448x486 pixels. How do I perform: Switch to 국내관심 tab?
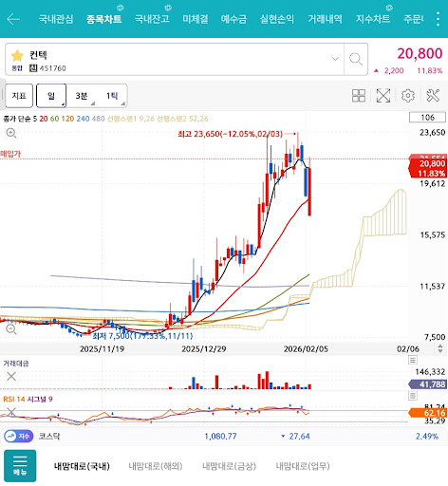56,19
